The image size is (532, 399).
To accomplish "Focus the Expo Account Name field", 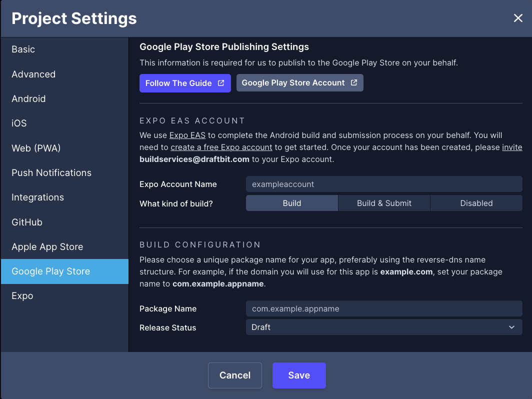I will pyautogui.click(x=384, y=184).
